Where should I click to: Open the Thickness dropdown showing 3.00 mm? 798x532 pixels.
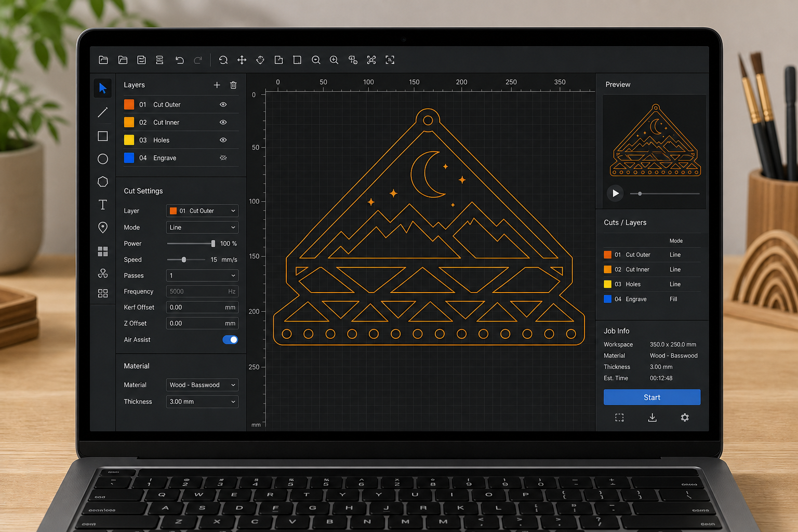pyautogui.click(x=202, y=402)
